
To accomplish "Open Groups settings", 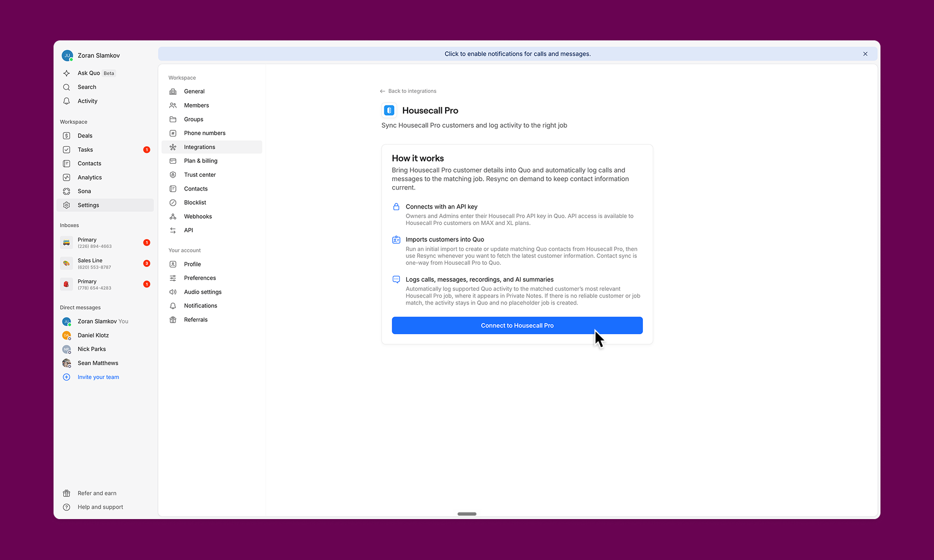I will tap(212, 120).
